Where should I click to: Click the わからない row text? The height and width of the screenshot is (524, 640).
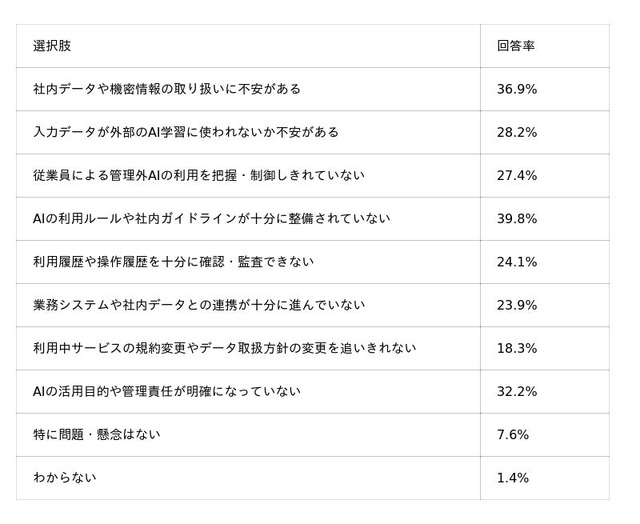click(64, 478)
